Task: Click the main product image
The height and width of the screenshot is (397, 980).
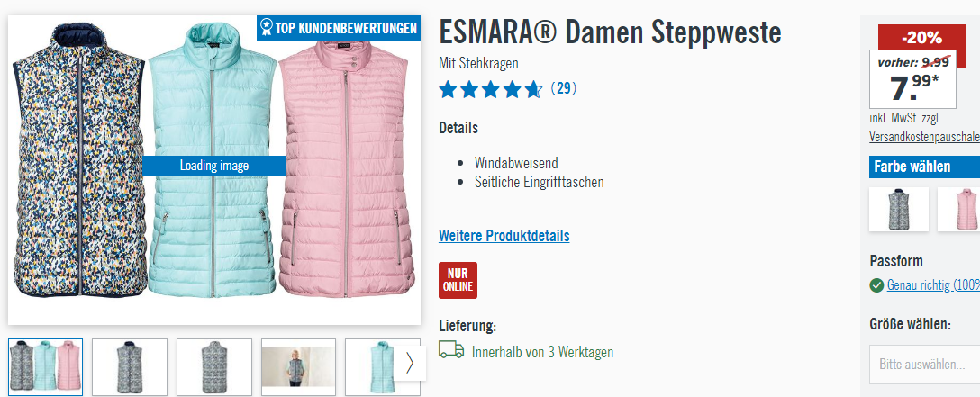Action: (x=214, y=170)
